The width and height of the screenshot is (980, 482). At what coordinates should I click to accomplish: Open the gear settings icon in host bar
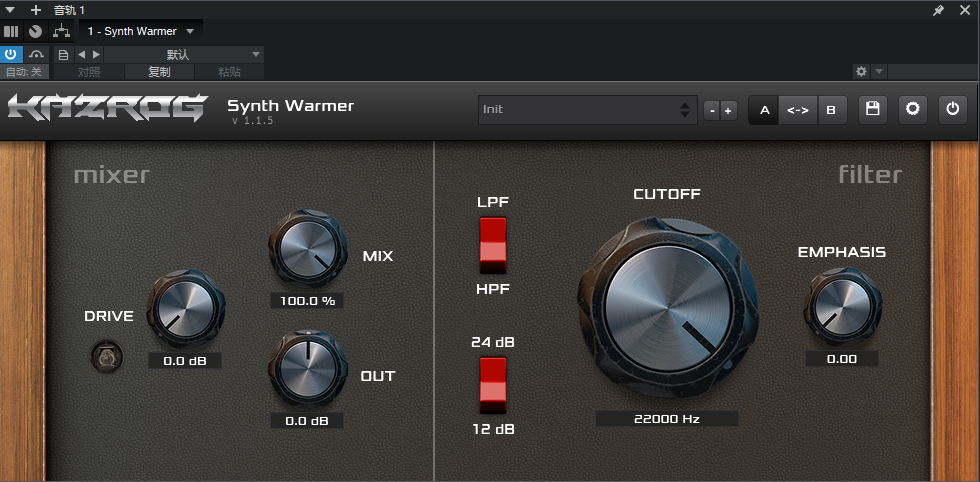point(861,72)
